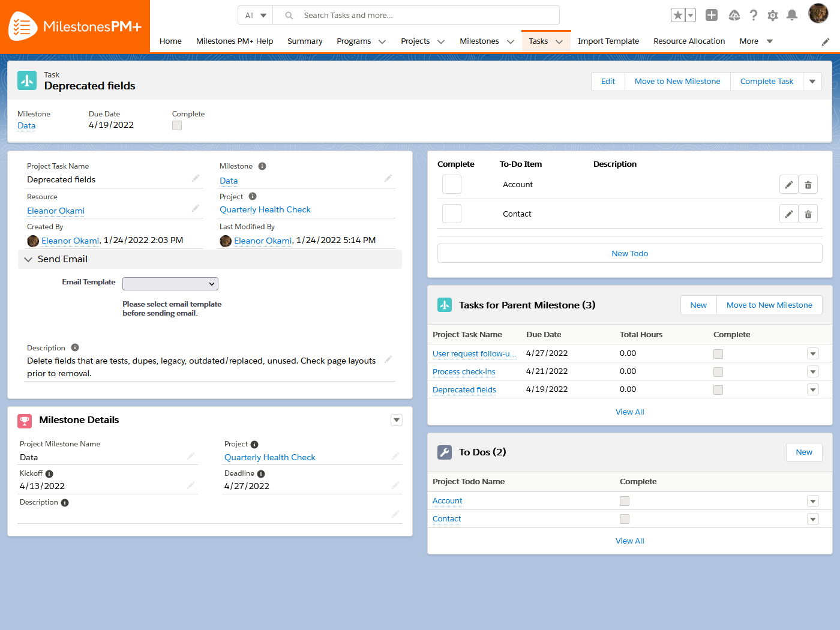Open the Email Template dropdown

pyautogui.click(x=170, y=283)
